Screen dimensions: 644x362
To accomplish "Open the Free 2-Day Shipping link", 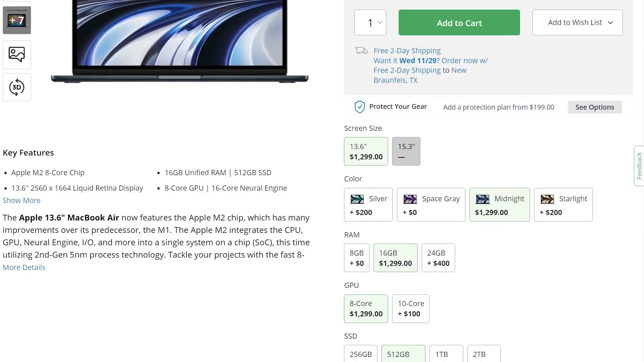I will [407, 51].
